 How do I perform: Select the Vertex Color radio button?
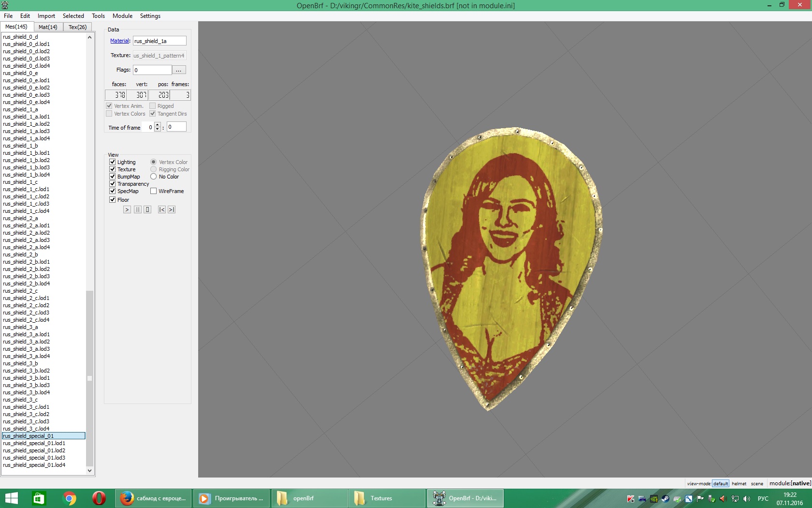coord(153,162)
